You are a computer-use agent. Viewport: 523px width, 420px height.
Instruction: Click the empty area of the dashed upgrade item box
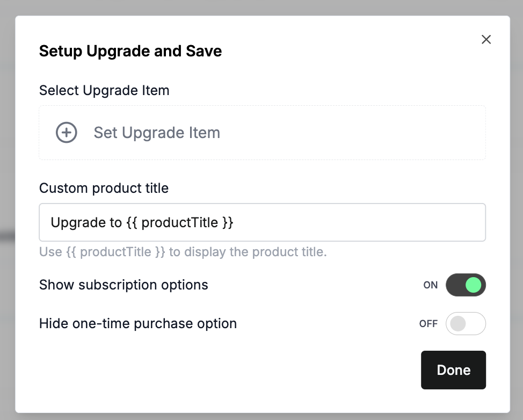354,133
